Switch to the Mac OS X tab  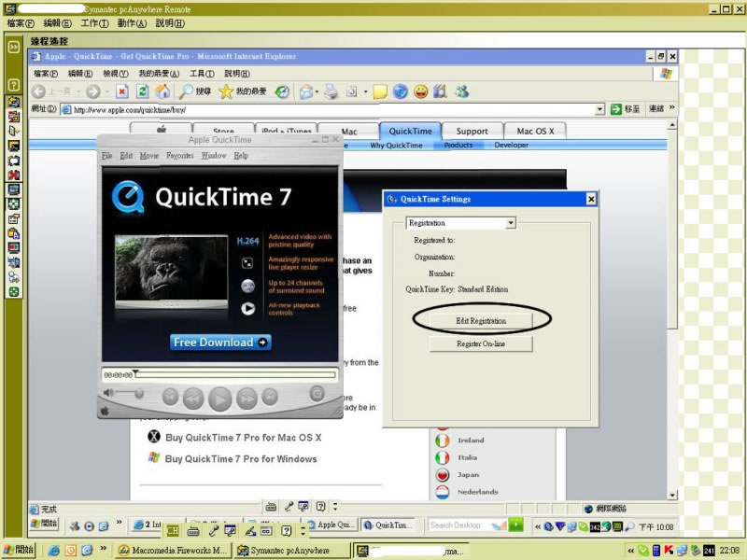click(535, 131)
